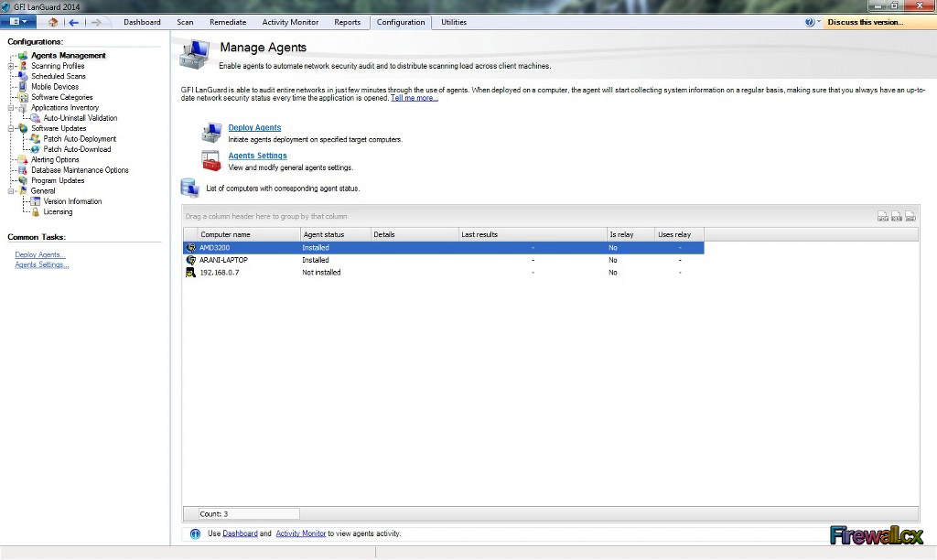This screenshot has height=560, width=937.
Task: Select Agents Management in the tree
Action: point(68,56)
